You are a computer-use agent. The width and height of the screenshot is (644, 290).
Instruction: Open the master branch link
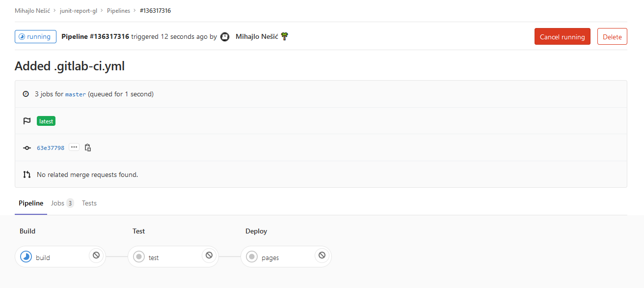point(76,94)
